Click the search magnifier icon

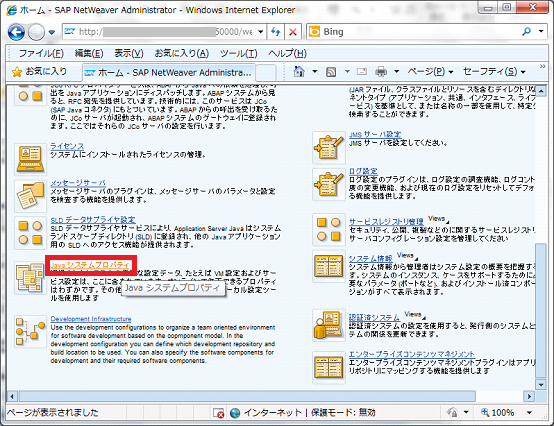(526, 32)
